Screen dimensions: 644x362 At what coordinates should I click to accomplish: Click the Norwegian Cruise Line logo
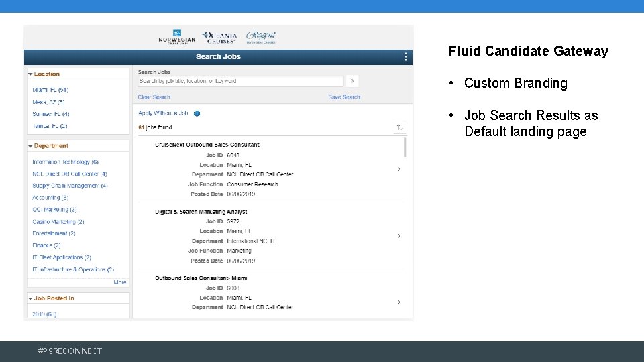coord(177,37)
